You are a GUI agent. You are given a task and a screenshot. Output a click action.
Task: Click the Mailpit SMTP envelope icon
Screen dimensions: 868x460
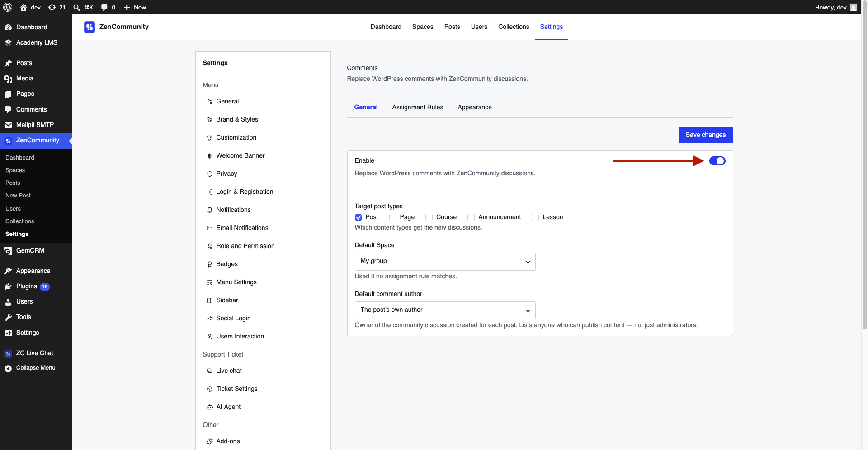tap(8, 125)
